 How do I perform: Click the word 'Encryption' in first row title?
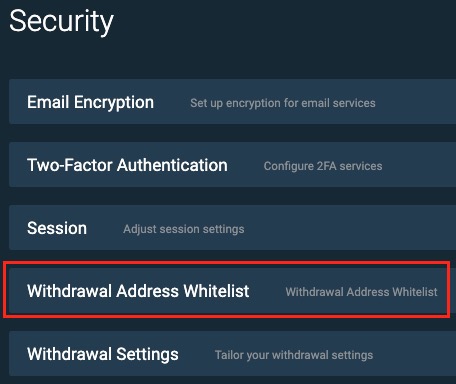[x=114, y=102]
